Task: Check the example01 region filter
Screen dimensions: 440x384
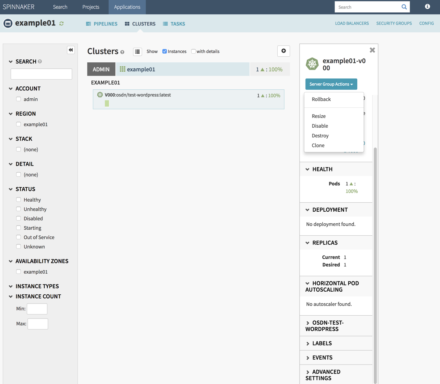Action: [19, 124]
